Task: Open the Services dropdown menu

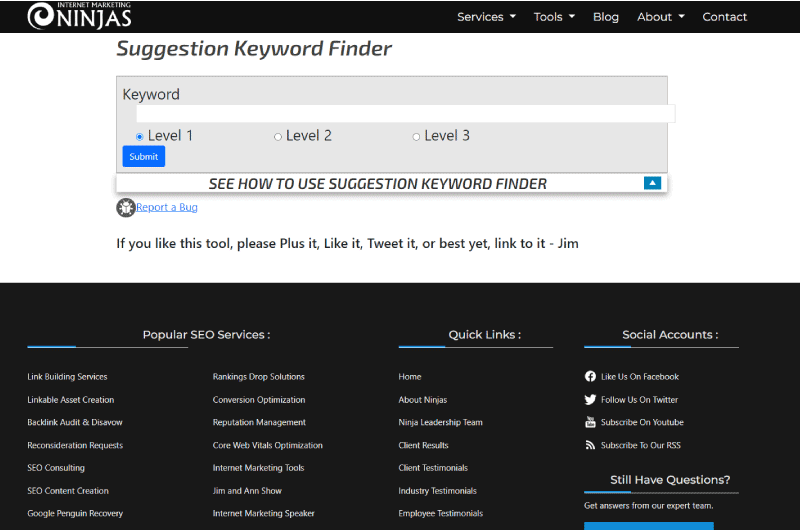Action: 486,17
